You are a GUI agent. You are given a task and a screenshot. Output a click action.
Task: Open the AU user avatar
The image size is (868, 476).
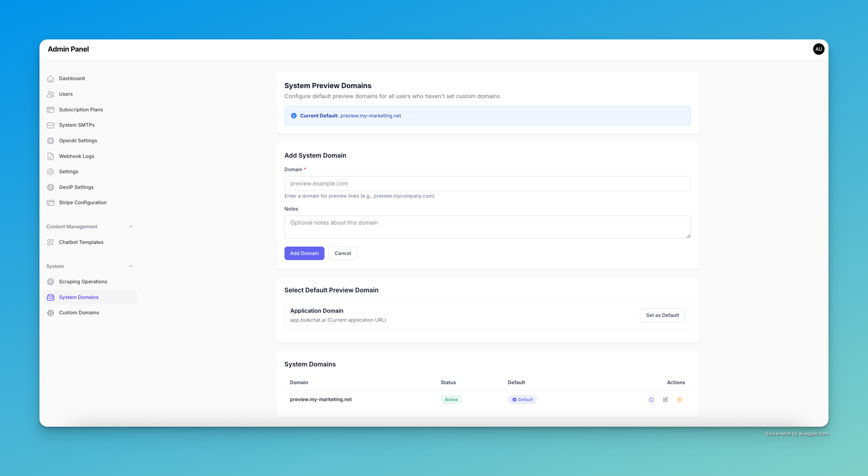point(819,49)
